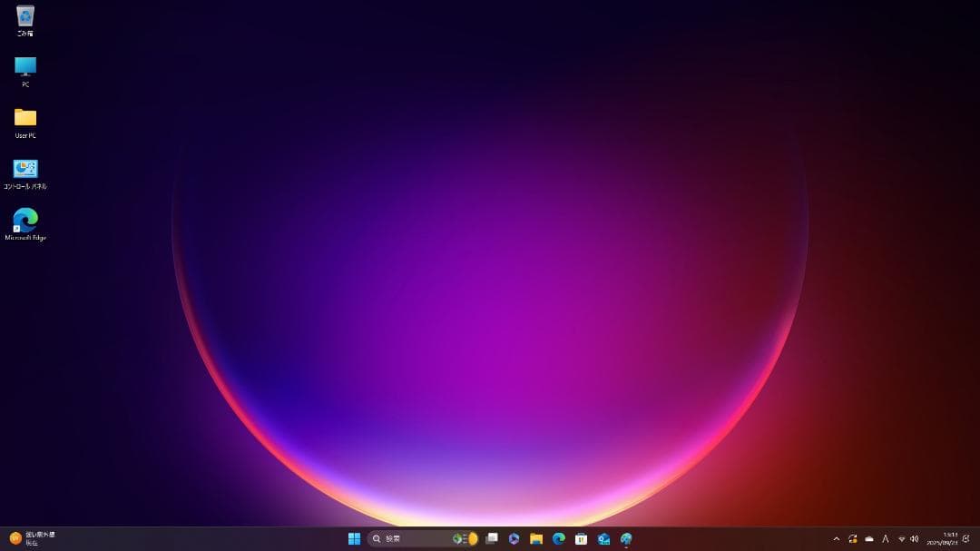Screen dimensions: 980x551
Task: Open the PC desktop icon
Action: 24,69
